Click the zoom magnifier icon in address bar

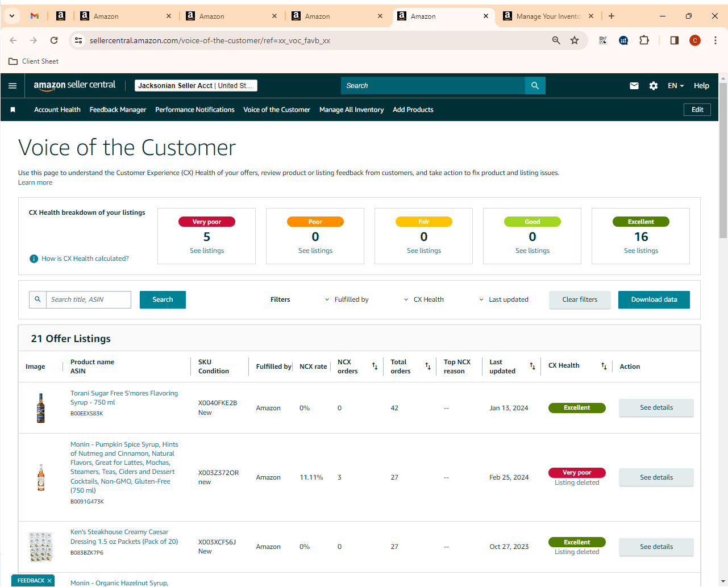tap(556, 40)
